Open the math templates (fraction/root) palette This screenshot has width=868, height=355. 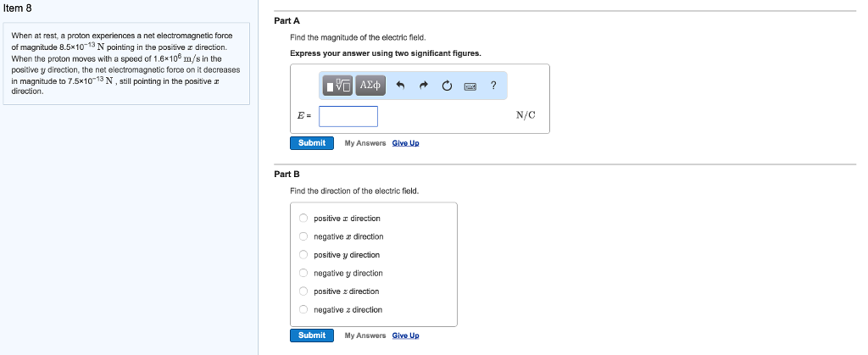(x=339, y=85)
